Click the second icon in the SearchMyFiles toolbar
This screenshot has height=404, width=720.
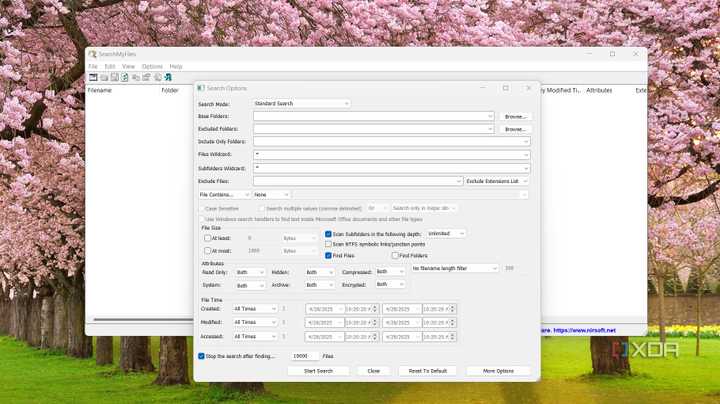(104, 77)
